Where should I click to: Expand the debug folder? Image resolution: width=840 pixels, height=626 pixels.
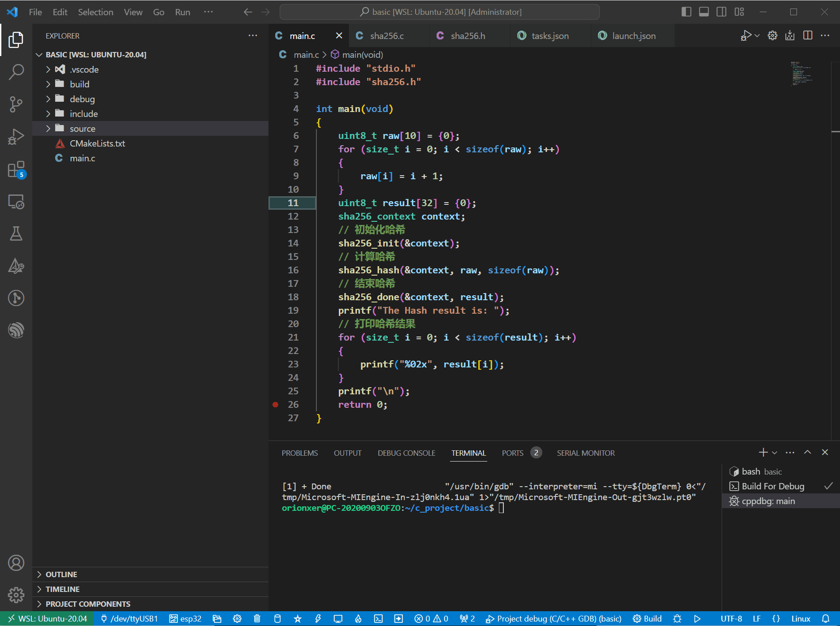[x=151, y=99]
